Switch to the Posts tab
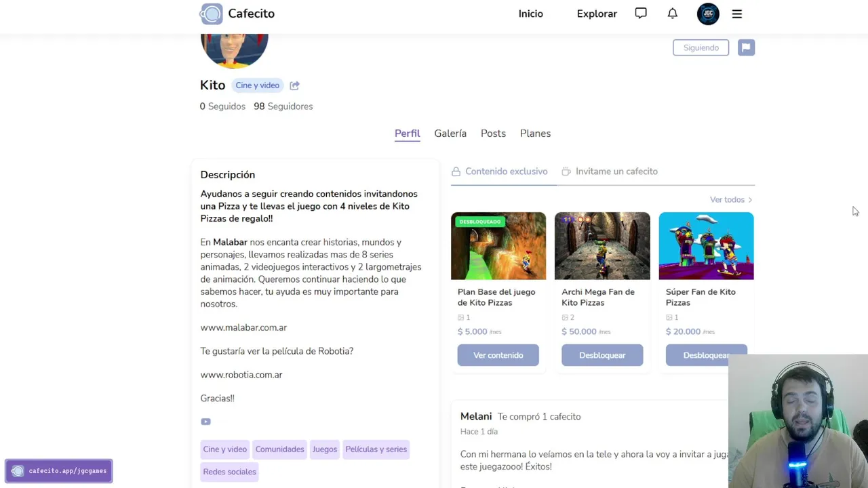This screenshot has height=488, width=868. pyautogui.click(x=493, y=134)
